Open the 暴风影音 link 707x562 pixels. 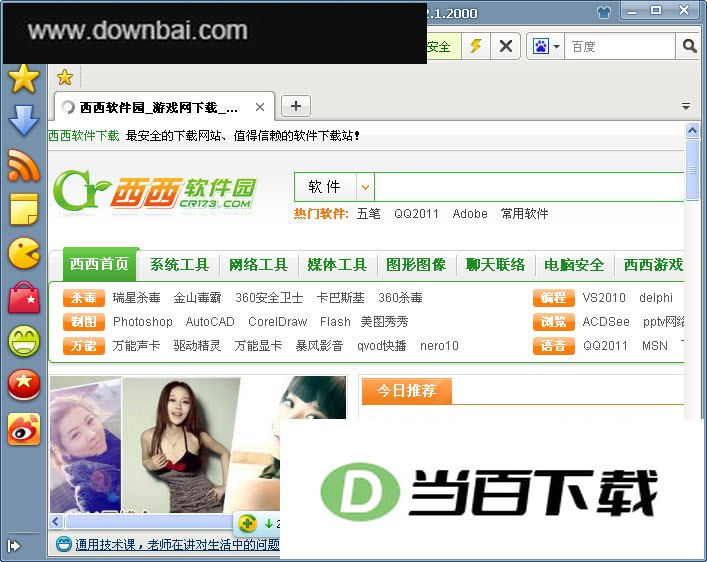coord(319,345)
